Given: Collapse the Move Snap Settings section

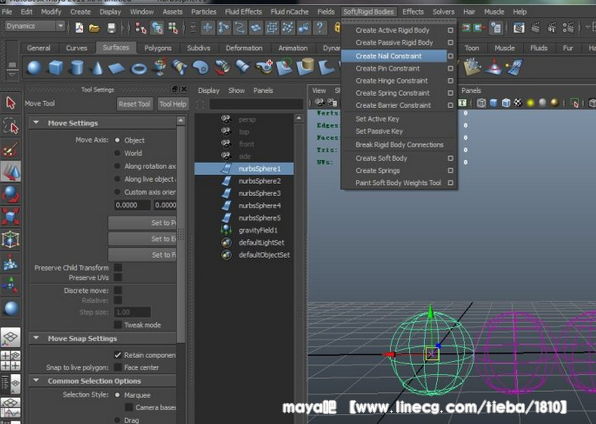Looking at the screenshot, I should tap(36, 338).
